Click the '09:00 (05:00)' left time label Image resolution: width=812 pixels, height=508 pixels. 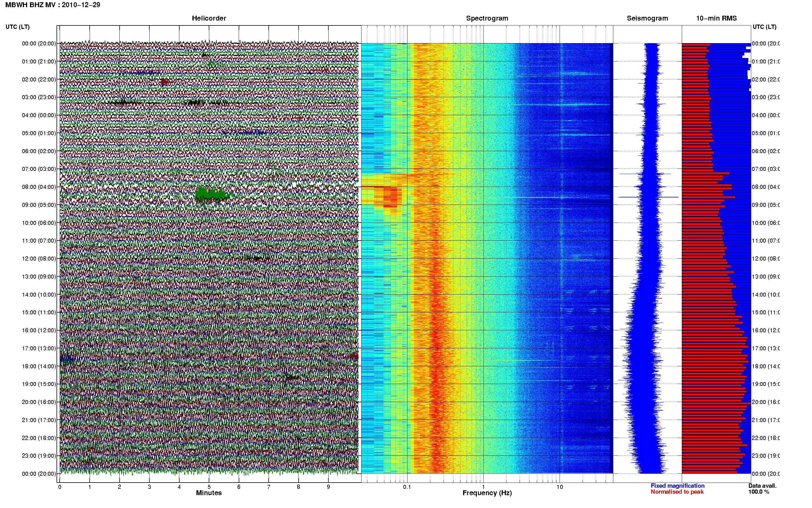(x=39, y=205)
